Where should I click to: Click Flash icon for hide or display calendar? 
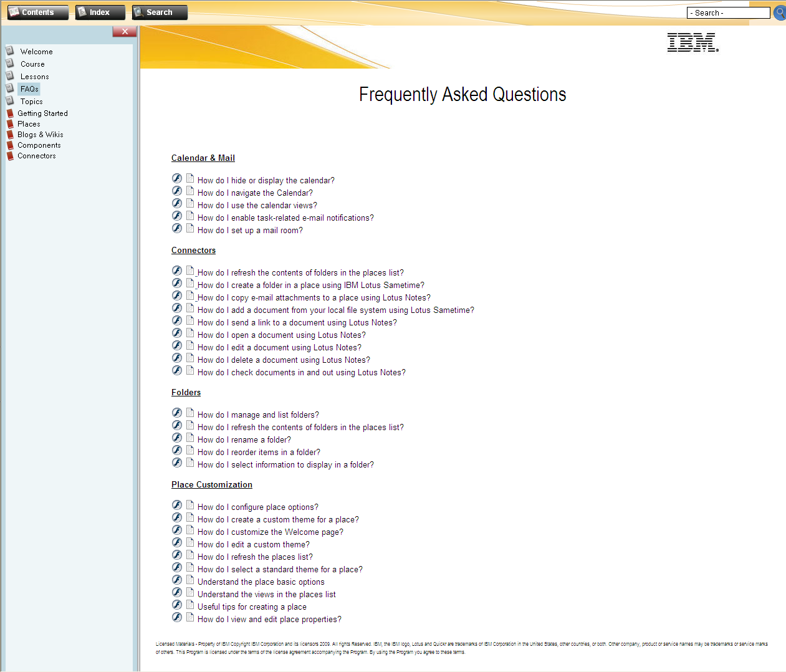click(x=177, y=178)
